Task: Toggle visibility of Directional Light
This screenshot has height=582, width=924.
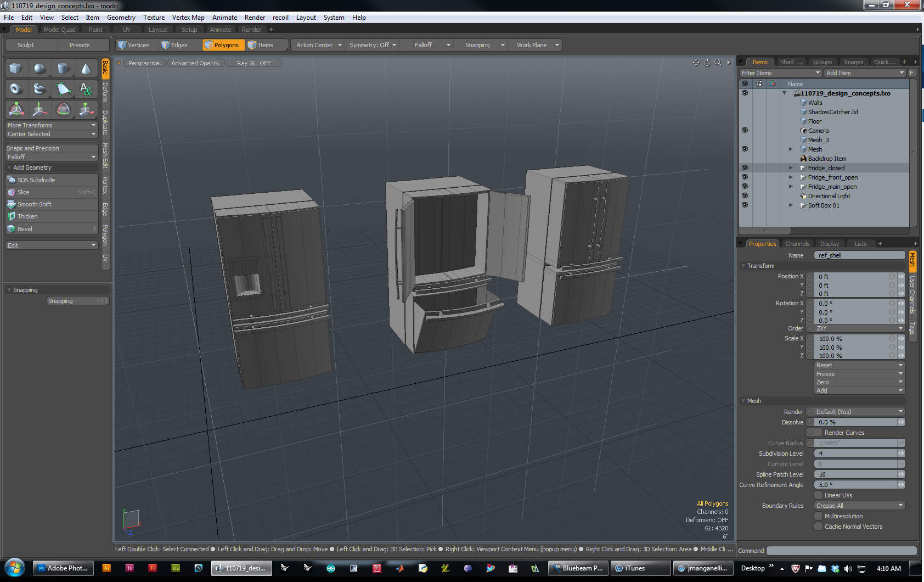Action: 745,196
